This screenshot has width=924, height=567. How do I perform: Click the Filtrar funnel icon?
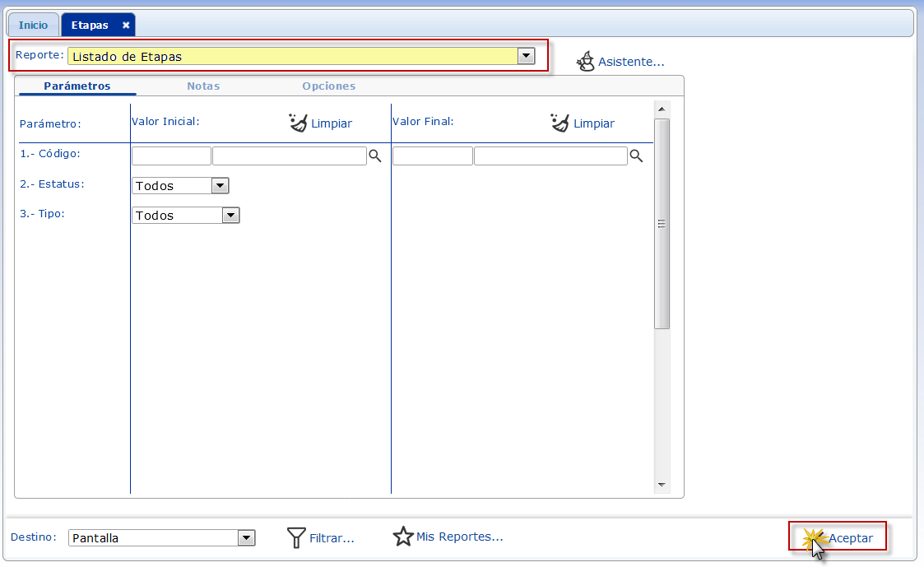(x=296, y=538)
